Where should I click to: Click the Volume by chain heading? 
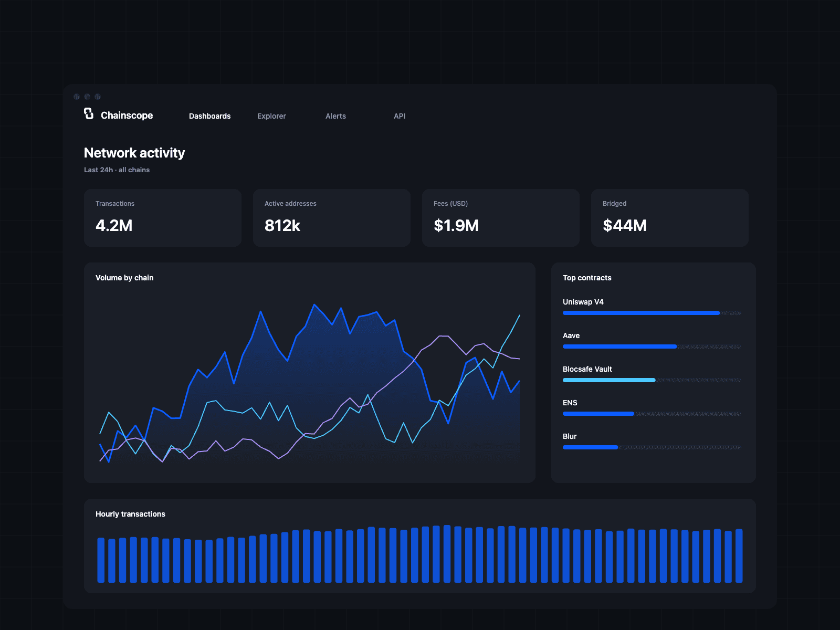(x=124, y=278)
